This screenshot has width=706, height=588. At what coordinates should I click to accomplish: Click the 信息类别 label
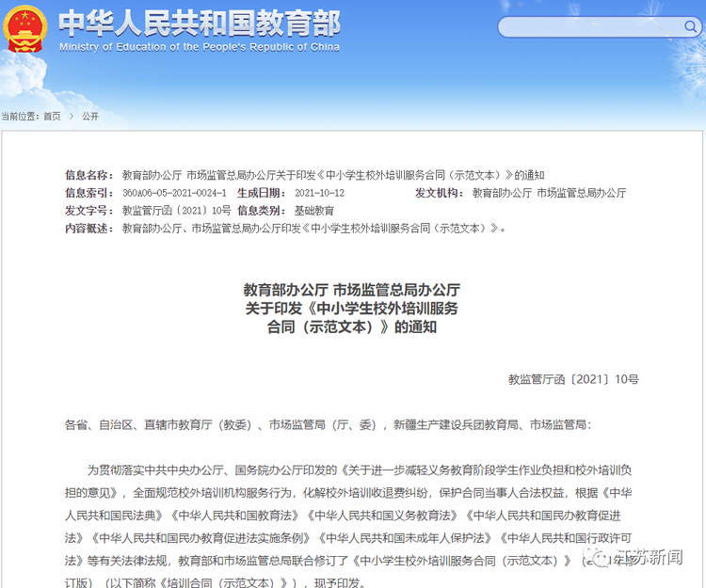(x=261, y=211)
